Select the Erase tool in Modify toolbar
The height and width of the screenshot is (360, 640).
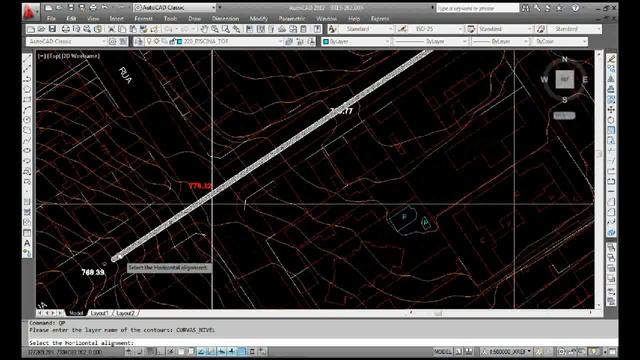[611, 59]
